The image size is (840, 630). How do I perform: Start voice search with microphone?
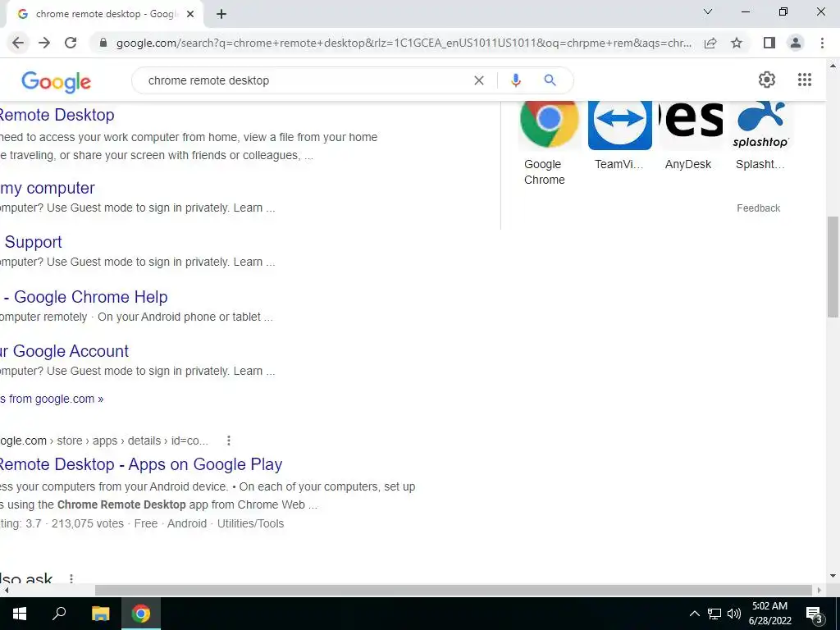[515, 80]
